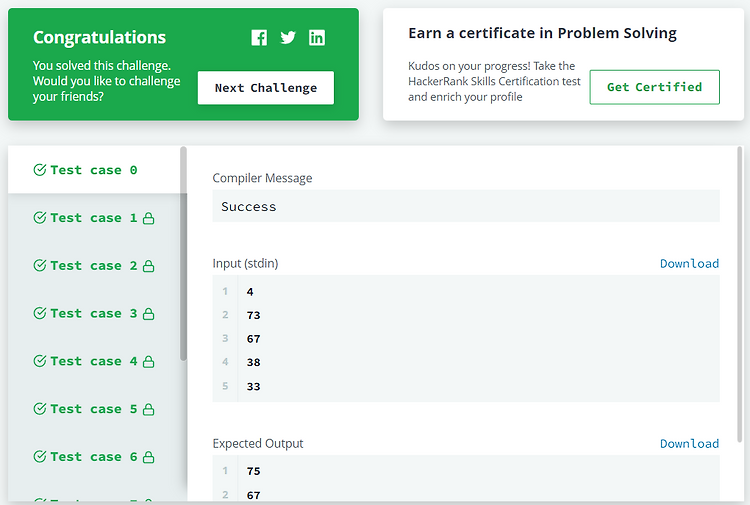Screen dimensions: 750x505
Task: Click the lock icon on Test case 3
Action: [x=149, y=314]
